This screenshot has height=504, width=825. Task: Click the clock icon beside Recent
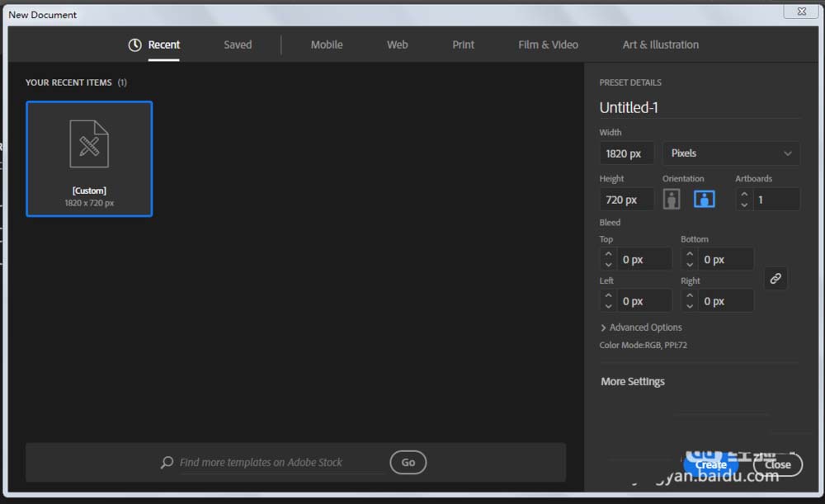(x=134, y=45)
